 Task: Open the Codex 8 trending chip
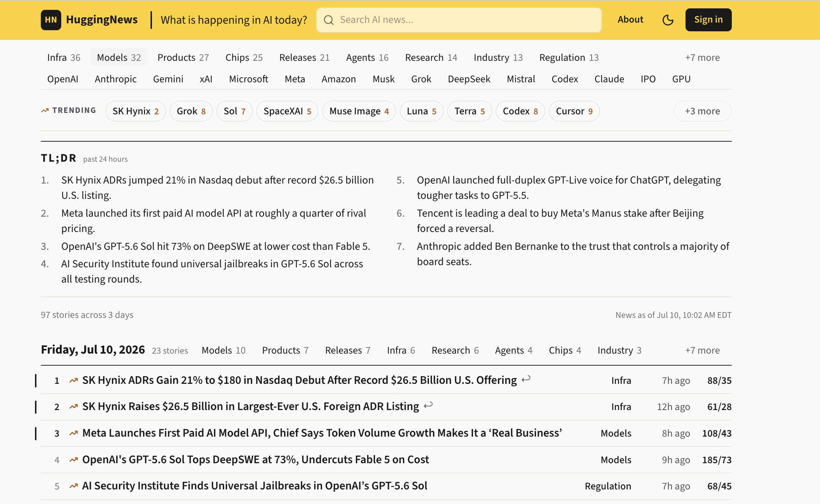(520, 111)
